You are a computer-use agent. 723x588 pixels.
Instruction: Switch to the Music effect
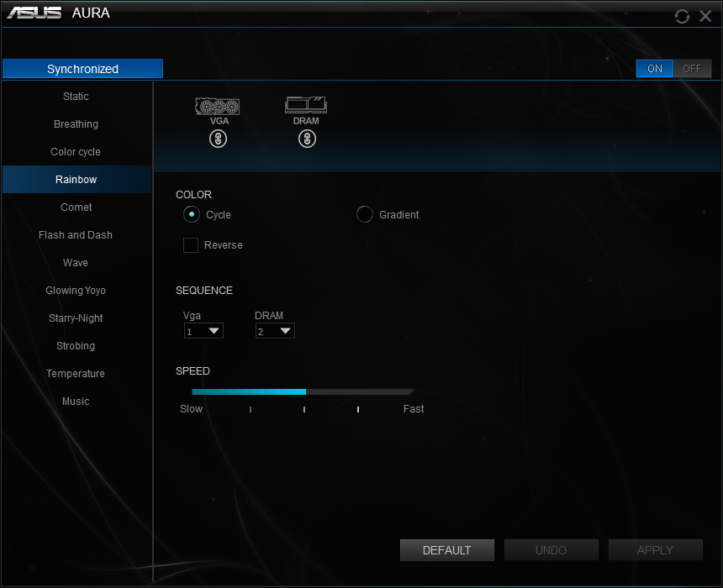[x=76, y=401]
